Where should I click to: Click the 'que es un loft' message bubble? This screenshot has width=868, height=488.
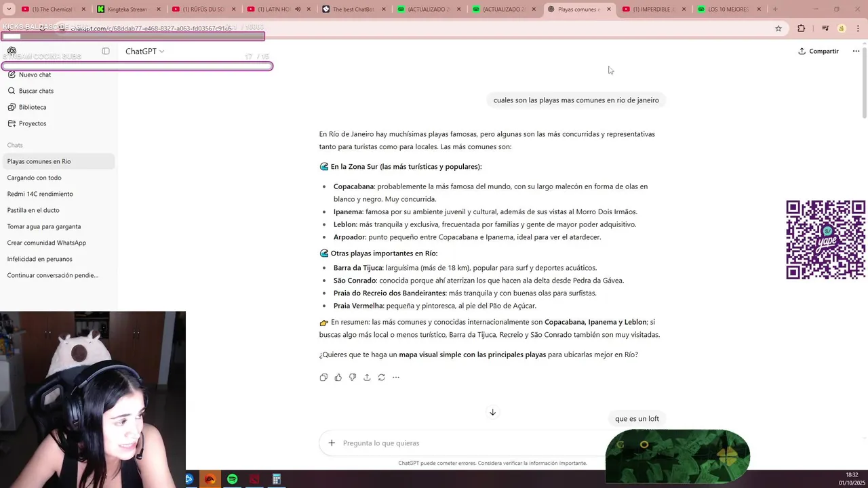(x=637, y=419)
